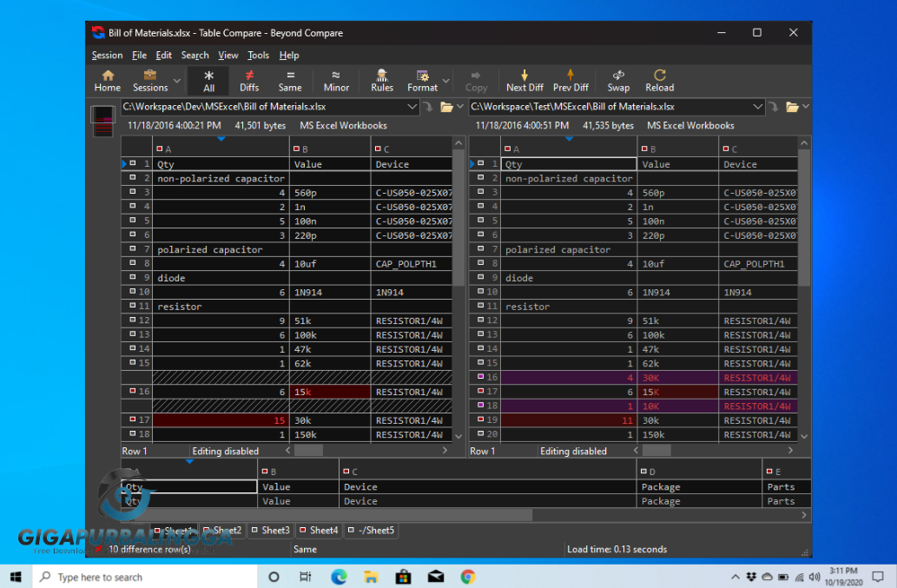This screenshot has width=897, height=588.
Task: Jump to Next Diff
Action: point(524,81)
